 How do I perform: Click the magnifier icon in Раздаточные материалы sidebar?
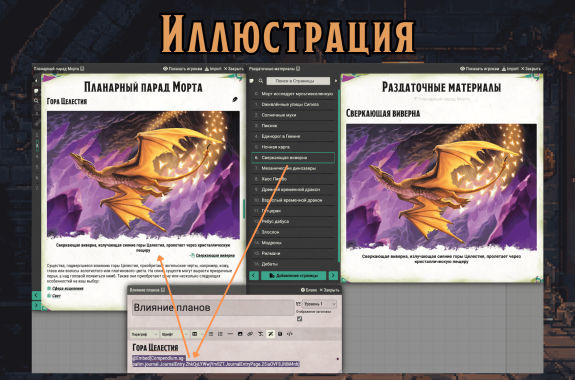point(261,81)
